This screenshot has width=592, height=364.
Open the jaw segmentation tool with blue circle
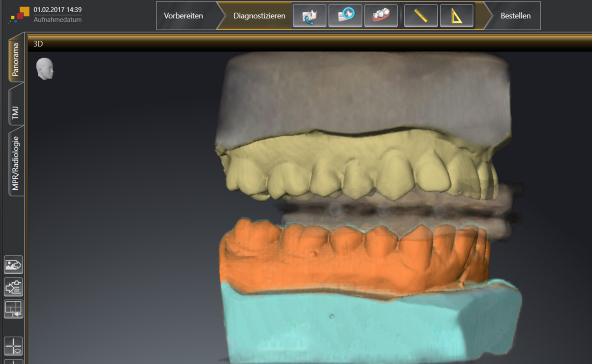pyautogui.click(x=345, y=16)
